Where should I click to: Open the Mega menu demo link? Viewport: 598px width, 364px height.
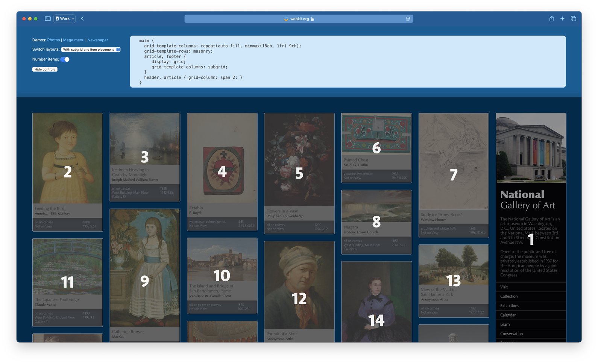coord(74,40)
